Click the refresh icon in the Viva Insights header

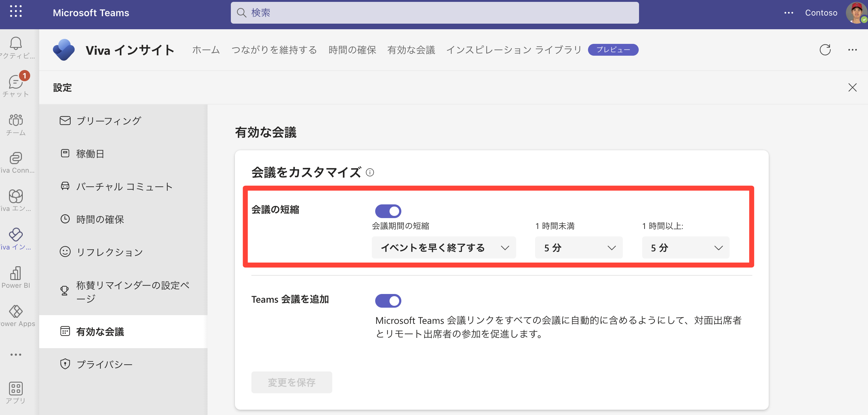pos(825,50)
